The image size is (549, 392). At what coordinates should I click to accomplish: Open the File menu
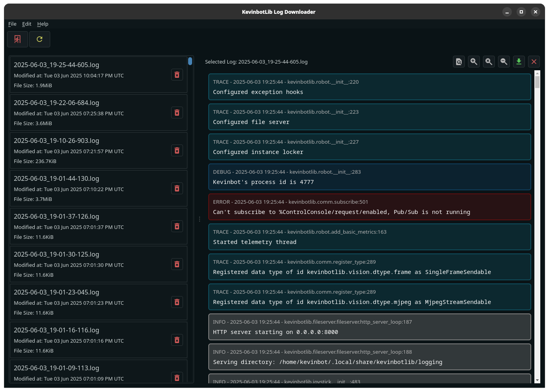[12, 24]
